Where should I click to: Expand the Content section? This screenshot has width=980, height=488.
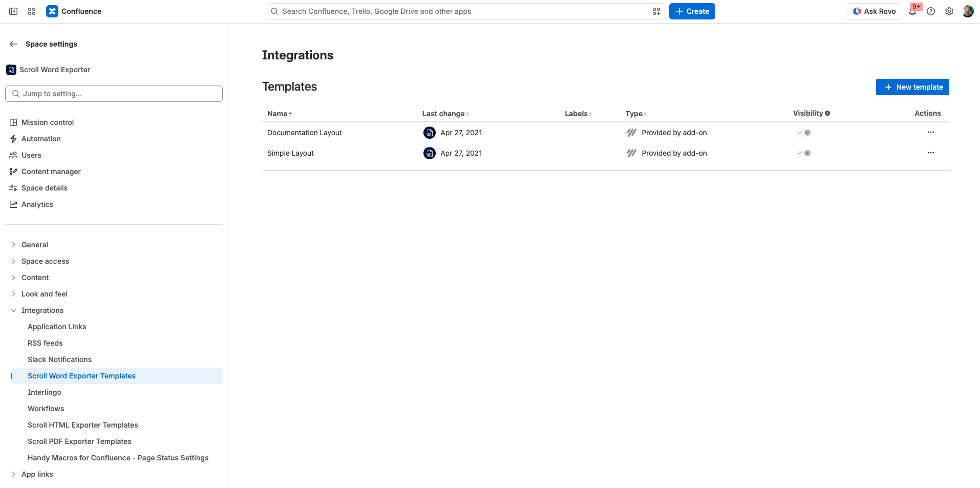click(x=13, y=278)
